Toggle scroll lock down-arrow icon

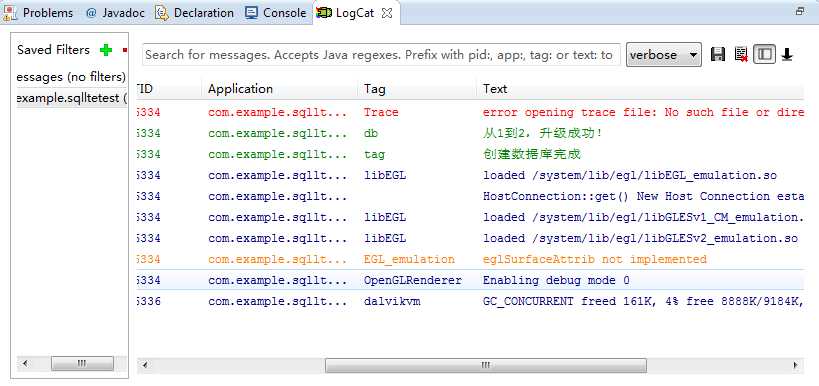pos(787,54)
